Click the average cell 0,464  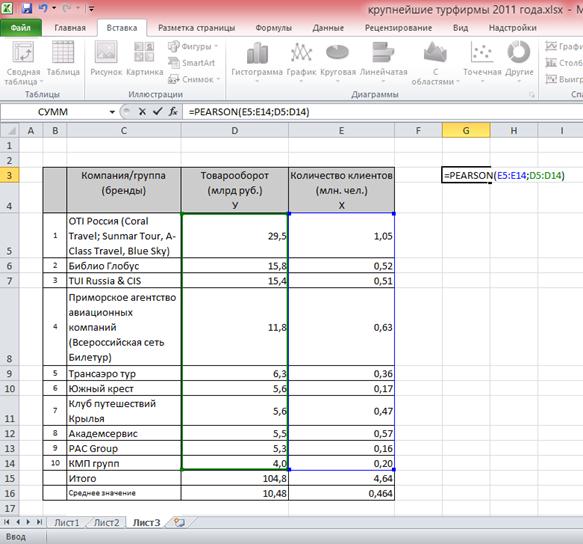tap(341, 493)
